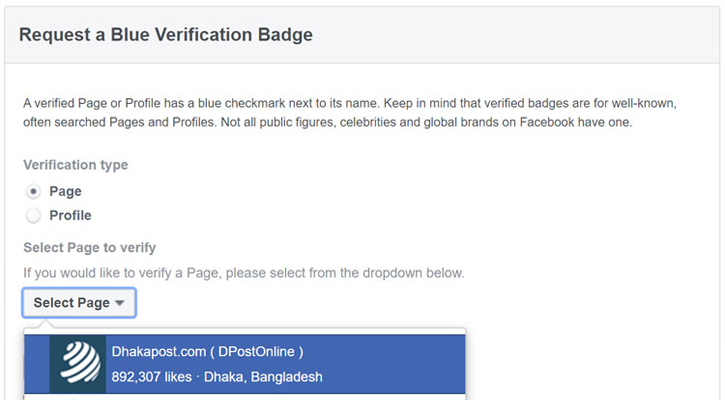This screenshot has height=400, width=725.
Task: Select the Profile radio button
Action: tap(34, 215)
